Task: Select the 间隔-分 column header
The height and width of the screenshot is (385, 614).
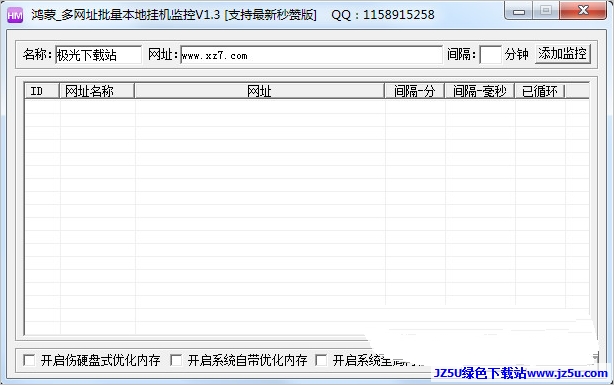Action: (414, 91)
